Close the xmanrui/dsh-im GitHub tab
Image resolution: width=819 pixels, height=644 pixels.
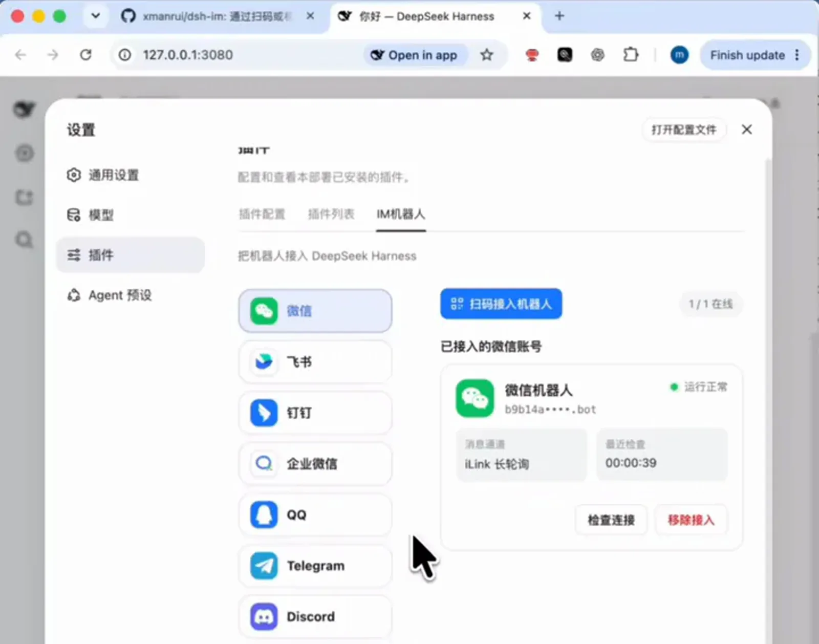(310, 16)
